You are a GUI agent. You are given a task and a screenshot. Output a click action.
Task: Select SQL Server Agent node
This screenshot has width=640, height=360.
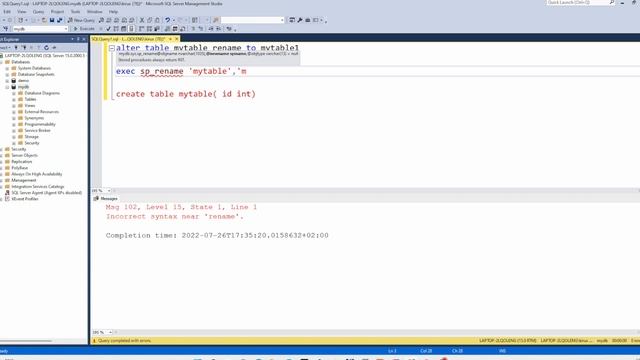pos(47,193)
